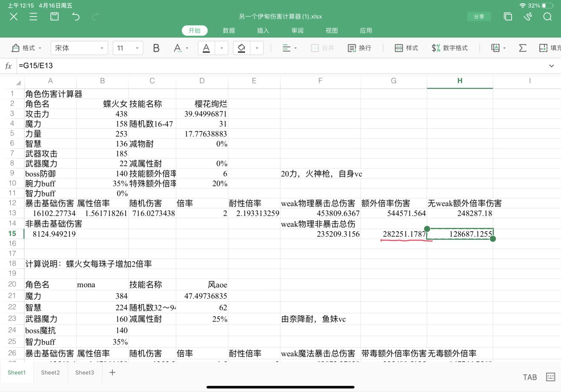This screenshot has width=561, height=392.
Task: Open the font name dropdown 宋体
Action: [79, 48]
